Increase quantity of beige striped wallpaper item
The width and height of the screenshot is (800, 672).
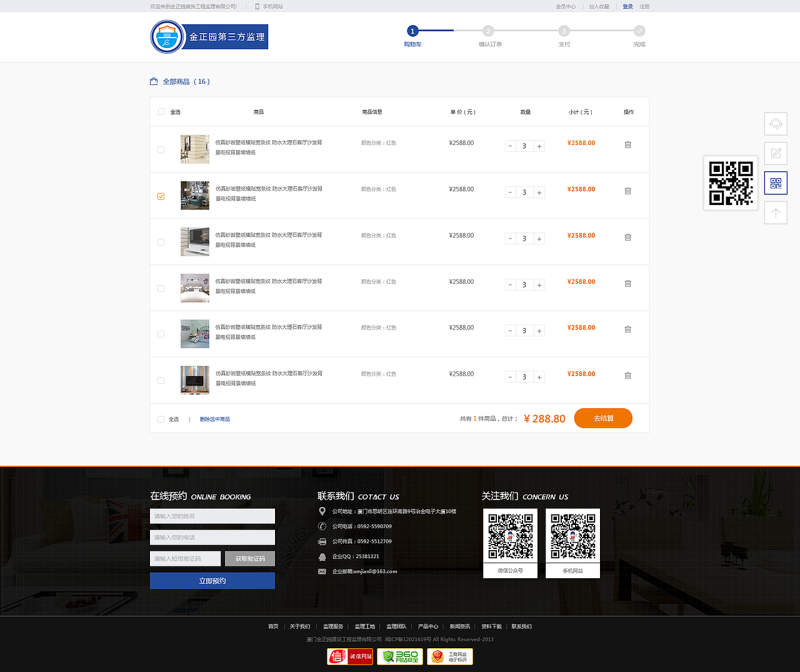(539, 146)
